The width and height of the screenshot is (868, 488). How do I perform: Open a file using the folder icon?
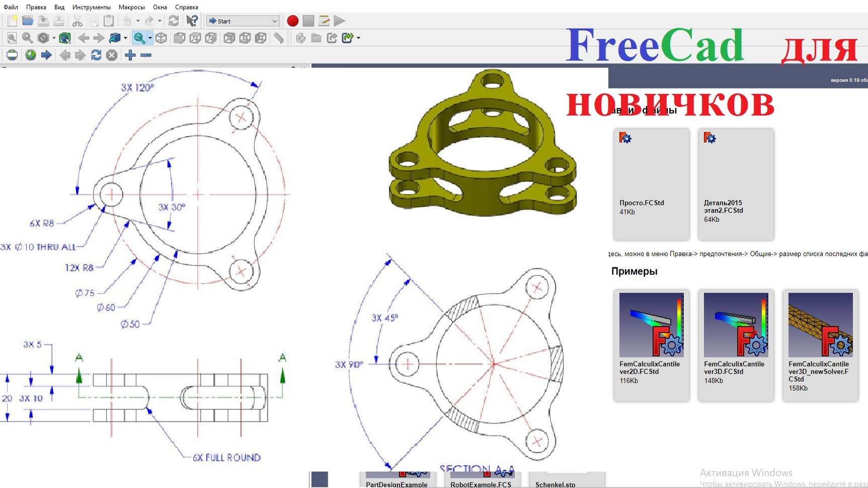[28, 21]
